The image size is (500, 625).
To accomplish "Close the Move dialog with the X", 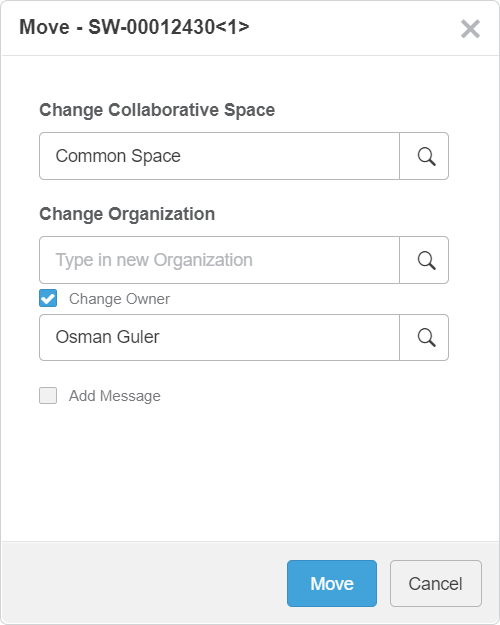I will pyautogui.click(x=470, y=29).
